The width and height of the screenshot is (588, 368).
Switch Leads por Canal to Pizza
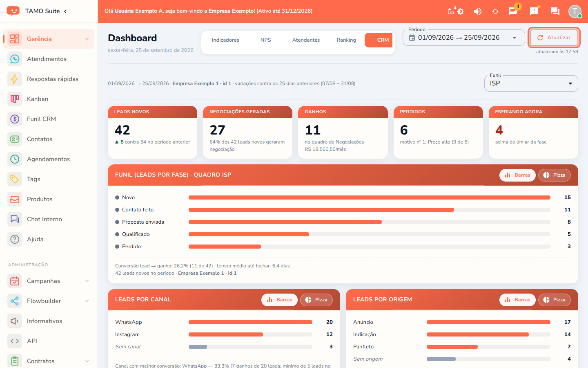click(316, 300)
